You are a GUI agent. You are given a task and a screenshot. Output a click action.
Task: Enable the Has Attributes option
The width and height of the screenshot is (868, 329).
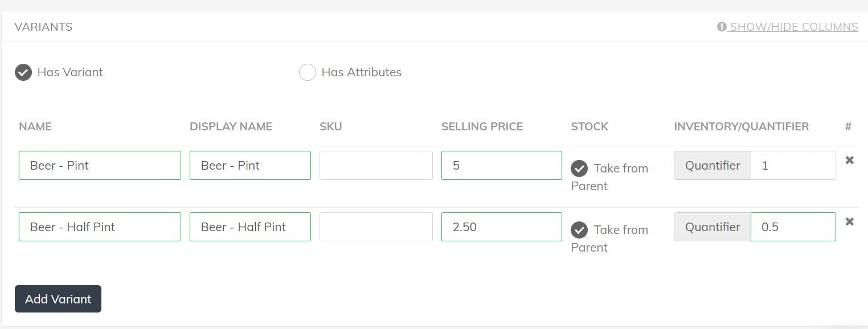308,72
